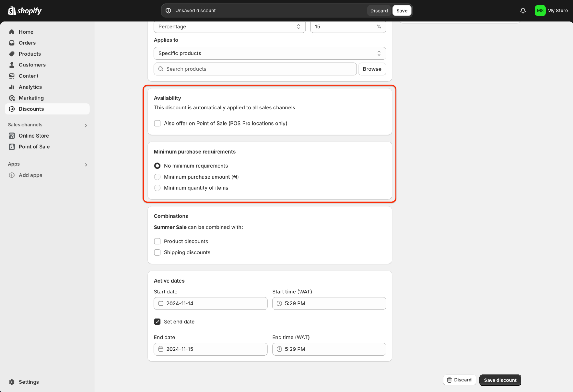Click the Customers sidebar icon
Image resolution: width=573 pixels, height=392 pixels.
click(x=12, y=65)
